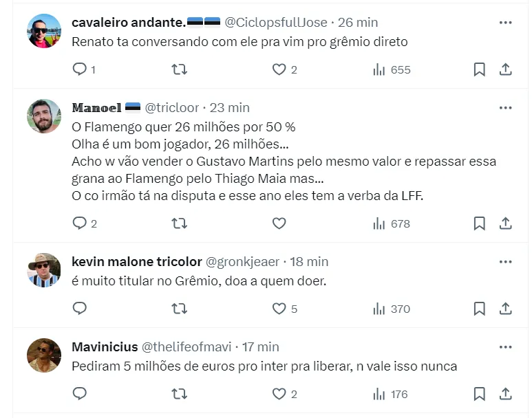View analytics of Manoel's tweet showing 678
Viewport: 532px width, 418px height.
[391, 223]
